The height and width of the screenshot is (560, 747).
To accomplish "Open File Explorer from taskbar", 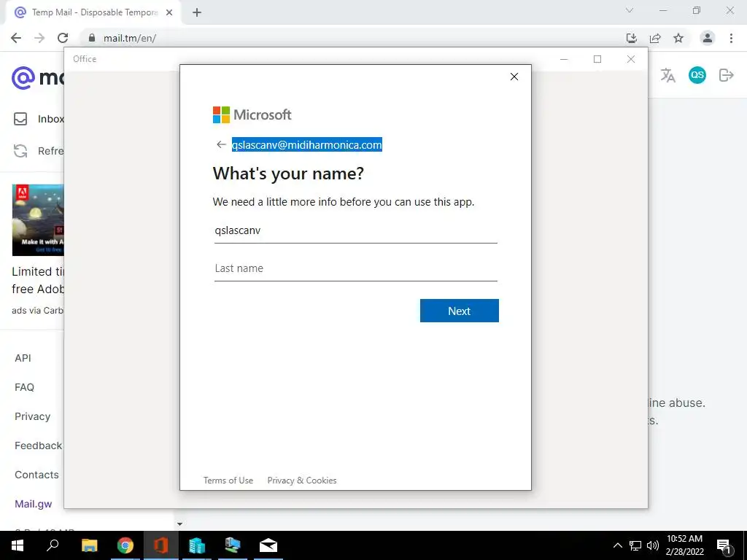I will [89, 545].
